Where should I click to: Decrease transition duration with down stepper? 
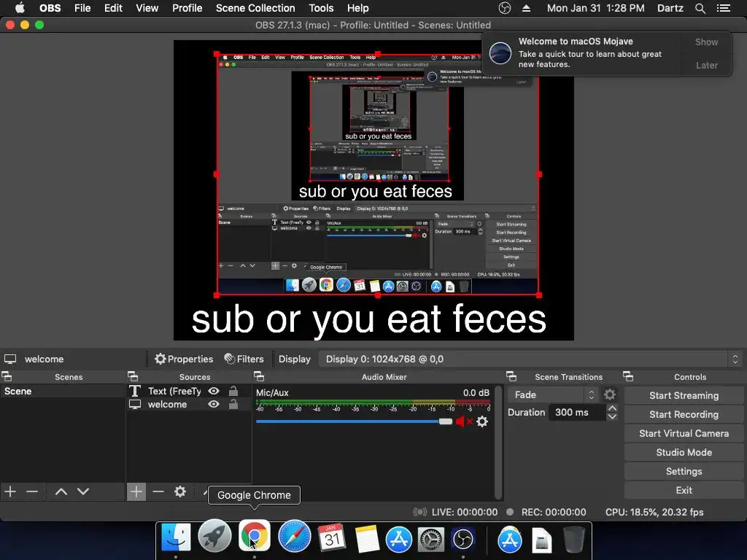[612, 416]
